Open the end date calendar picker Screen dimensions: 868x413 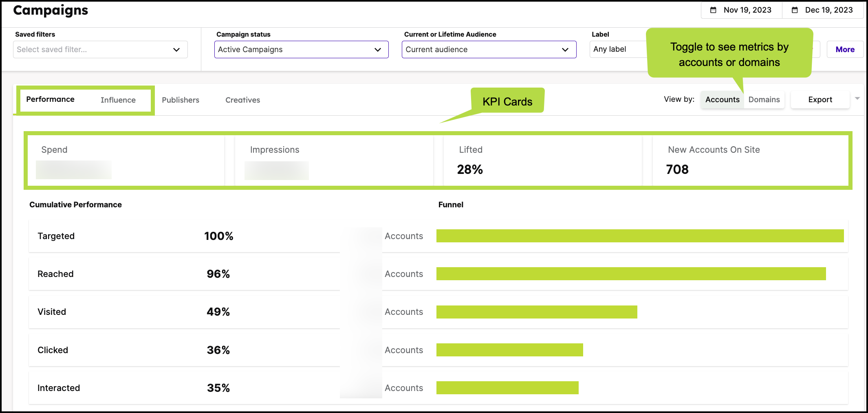pyautogui.click(x=823, y=10)
